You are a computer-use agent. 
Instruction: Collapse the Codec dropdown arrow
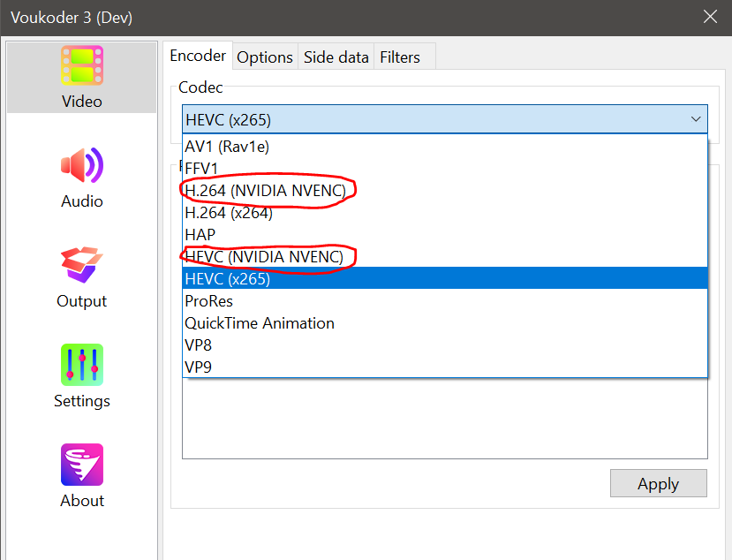695,119
